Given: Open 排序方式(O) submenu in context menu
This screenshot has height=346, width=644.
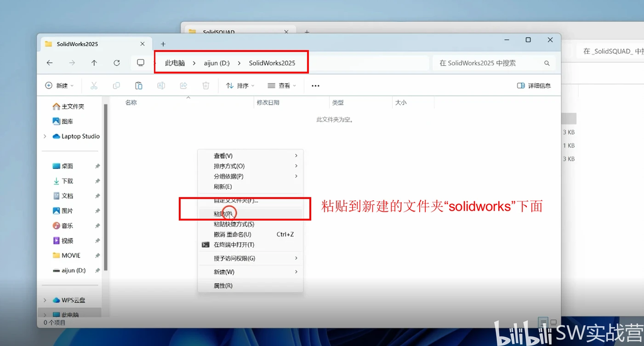Looking at the screenshot, I should pos(251,166).
